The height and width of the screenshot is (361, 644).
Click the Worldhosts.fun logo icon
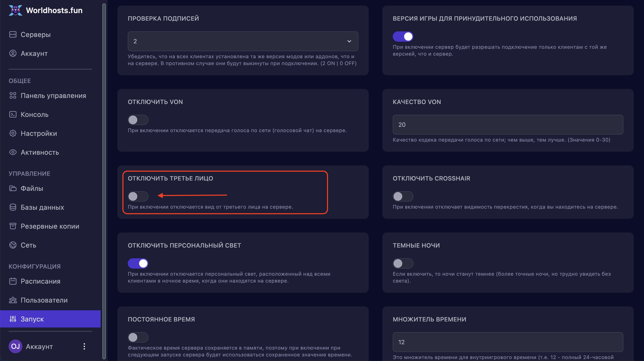coord(15,10)
